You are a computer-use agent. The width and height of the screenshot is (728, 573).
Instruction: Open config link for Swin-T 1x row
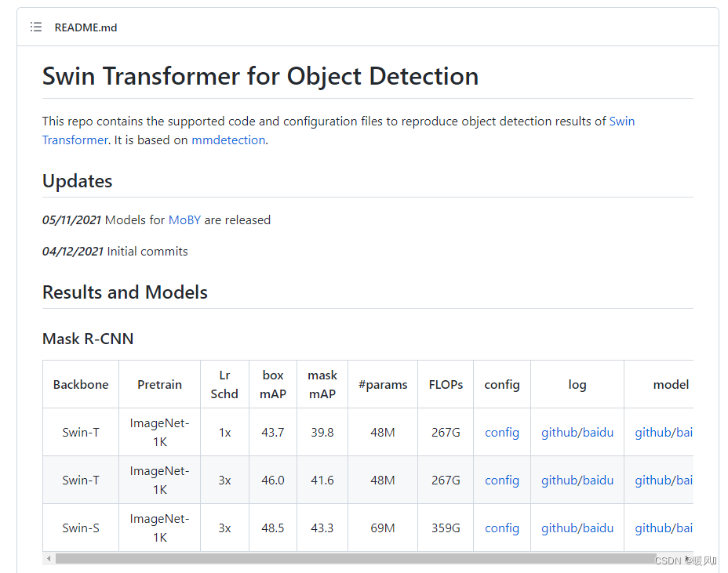click(502, 433)
